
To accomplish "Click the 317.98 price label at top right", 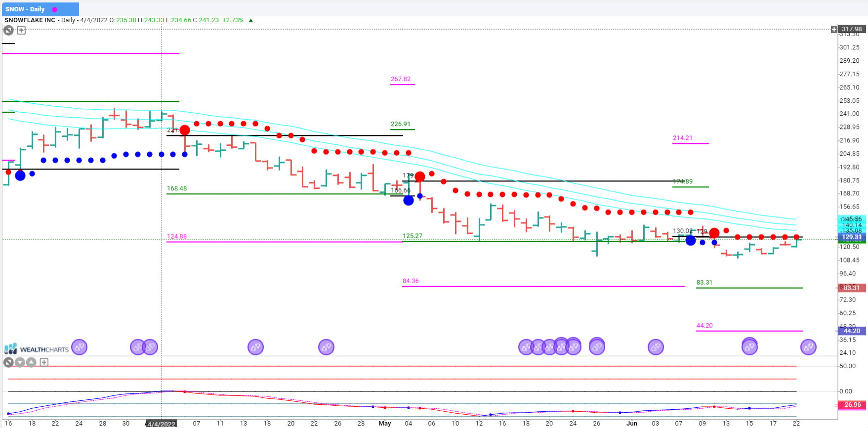I will coord(852,29).
